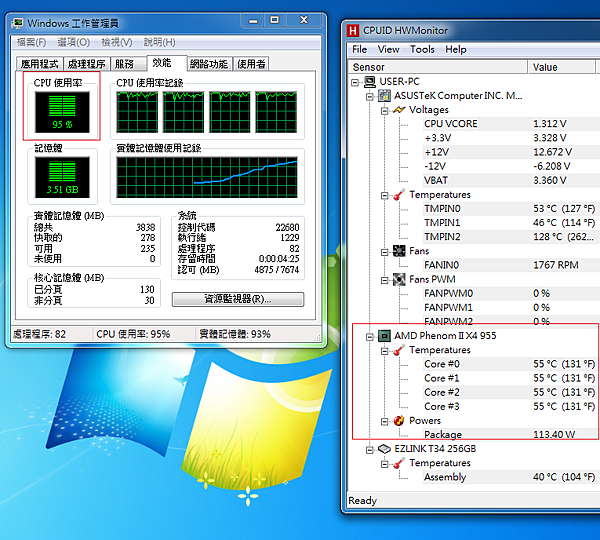Open the 檔案(F) menu in Task Manager
Image resolution: width=600 pixels, height=540 pixels.
tap(31, 42)
